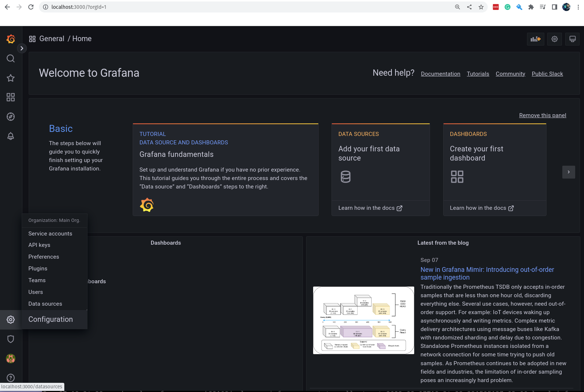Open the Tutorials link
This screenshot has height=392, width=584.
pos(478,74)
